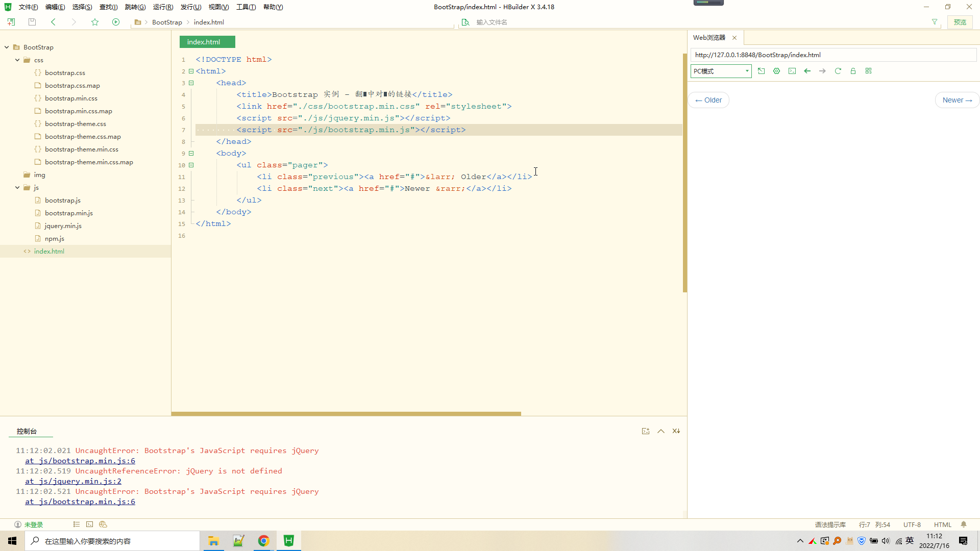Screen dimensions: 980x551
Task: Click the HTML language mode in status bar
Action: click(x=943, y=524)
